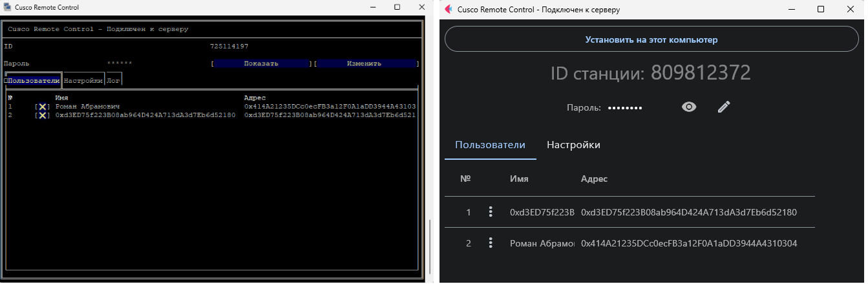
Task: Toggle the X checkbox for console row 2
Action: (42, 115)
